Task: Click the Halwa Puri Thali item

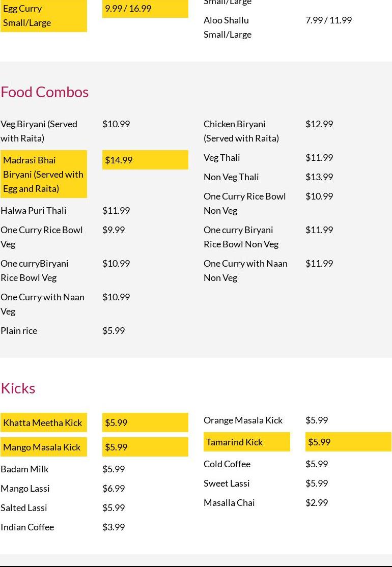Action: (x=34, y=210)
